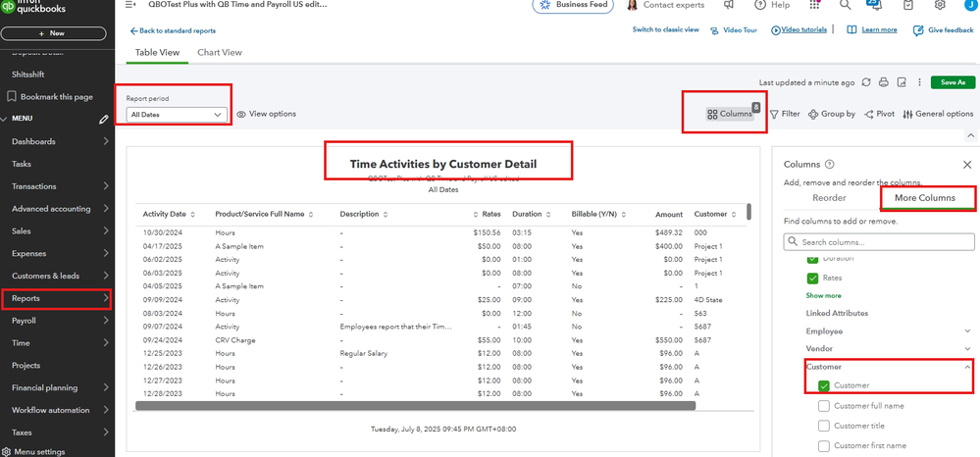The width and height of the screenshot is (980, 457).
Task: Click Switch to classic view link
Action: tap(666, 29)
